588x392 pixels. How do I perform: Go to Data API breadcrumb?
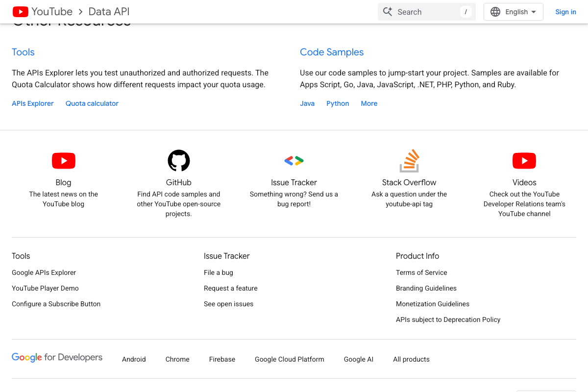pos(109,12)
